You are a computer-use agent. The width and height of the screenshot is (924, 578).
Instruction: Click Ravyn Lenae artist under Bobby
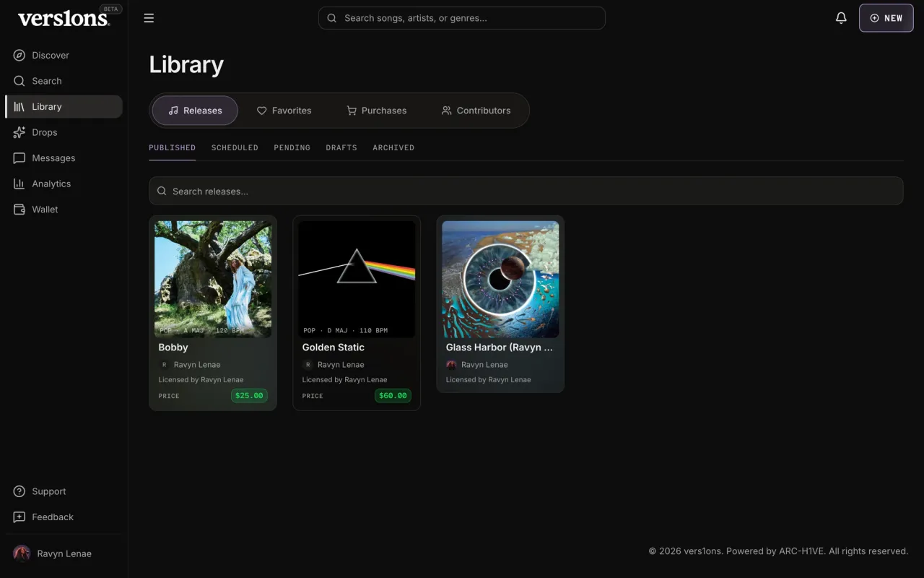tap(197, 365)
